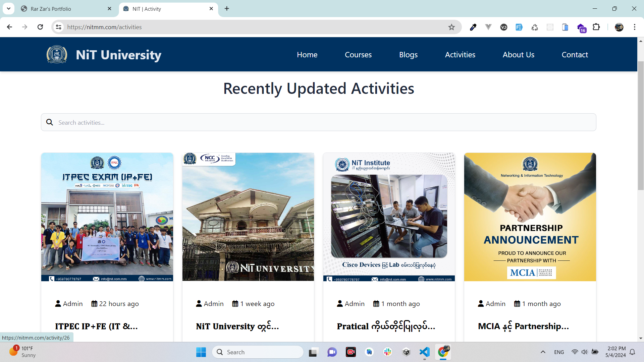Open Task View on taskbar
This screenshot has height=362, width=644.
point(313,352)
